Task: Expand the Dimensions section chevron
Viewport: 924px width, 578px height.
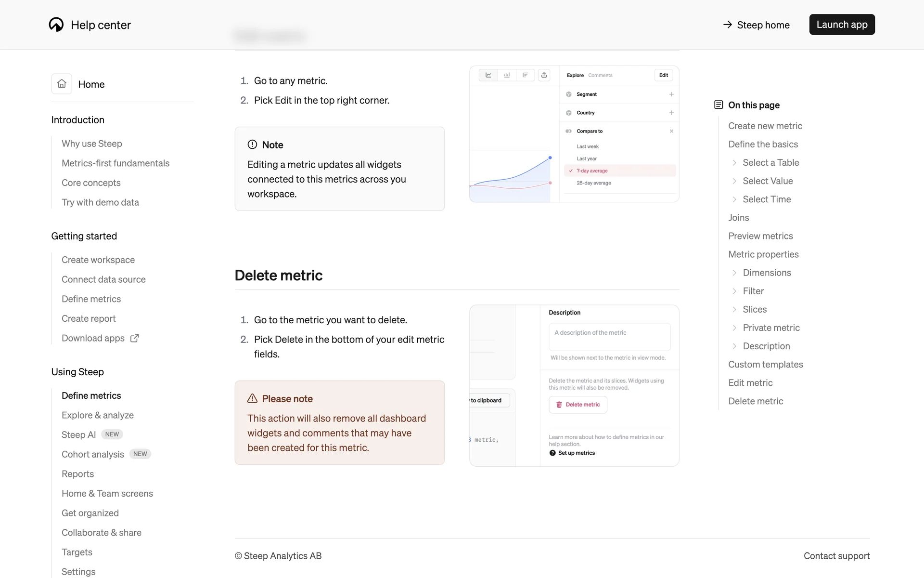Action: click(734, 273)
